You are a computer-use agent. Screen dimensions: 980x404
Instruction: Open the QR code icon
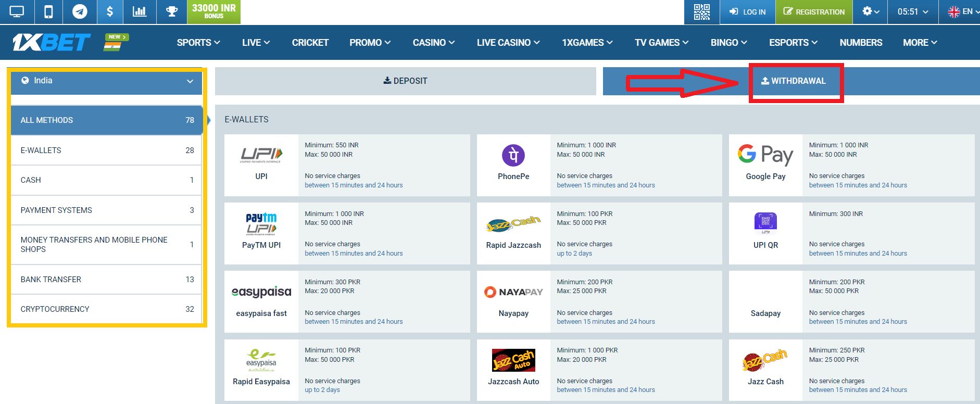coord(701,11)
